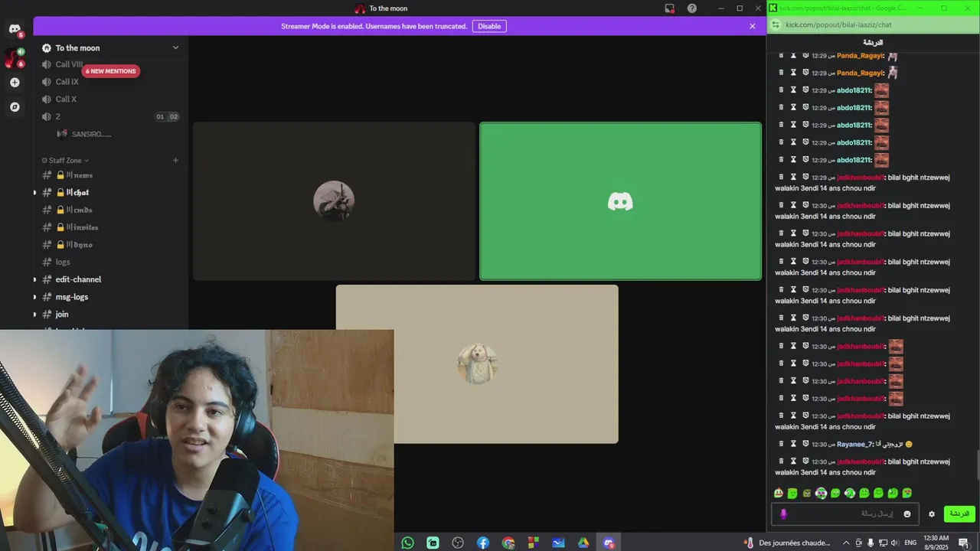
Task: Pick the last emote in quick emote bar
Action: click(x=907, y=493)
